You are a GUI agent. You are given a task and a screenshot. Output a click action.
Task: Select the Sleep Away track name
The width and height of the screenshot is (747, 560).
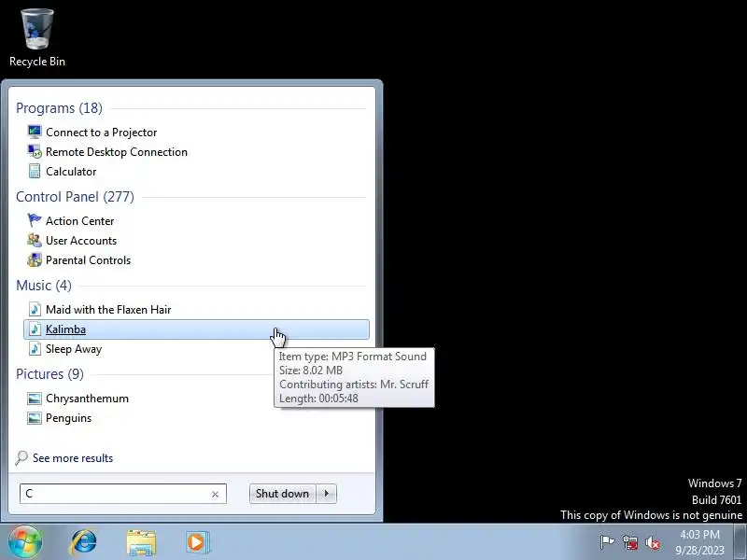[74, 348]
